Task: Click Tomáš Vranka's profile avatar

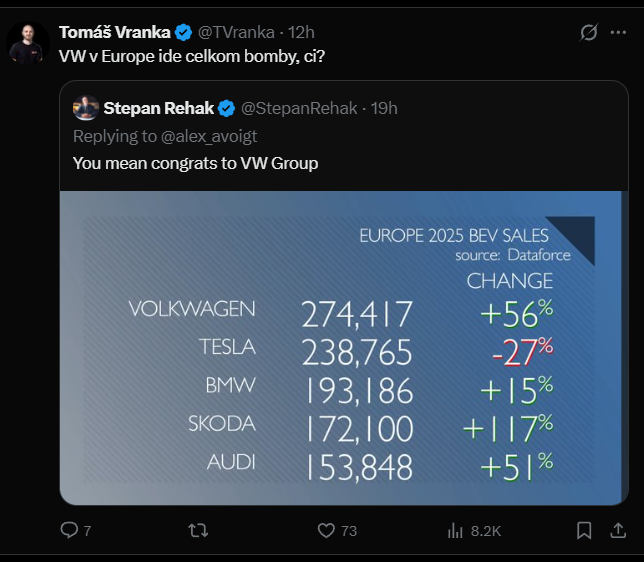Action: pos(28,43)
